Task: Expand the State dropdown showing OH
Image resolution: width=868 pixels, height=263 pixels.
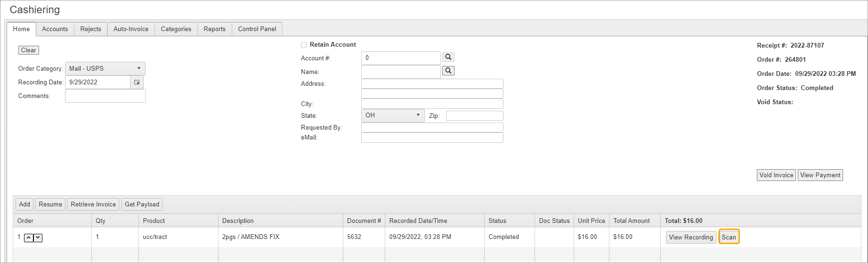Action: point(393,115)
